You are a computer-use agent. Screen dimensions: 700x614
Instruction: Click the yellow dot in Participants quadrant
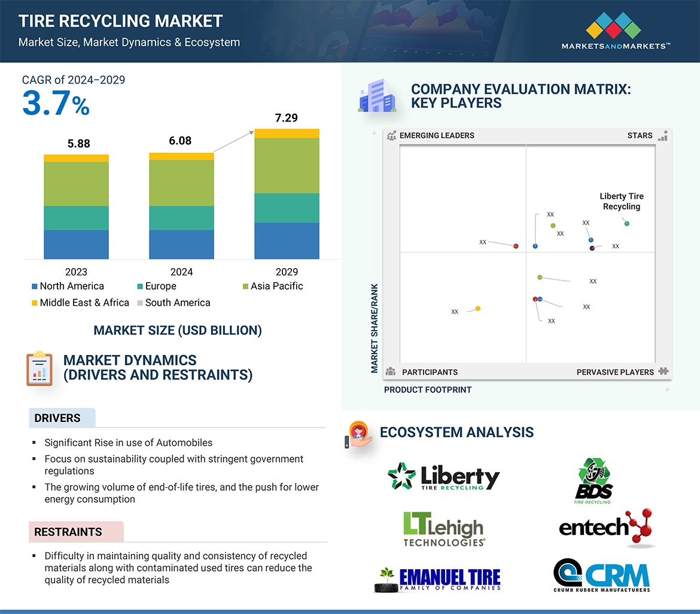[477, 309]
